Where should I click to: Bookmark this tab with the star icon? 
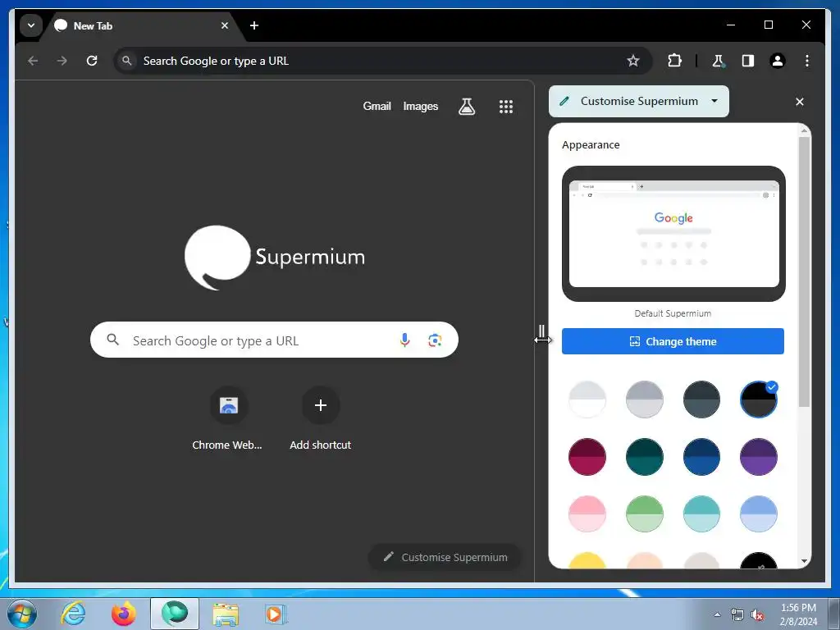[633, 61]
